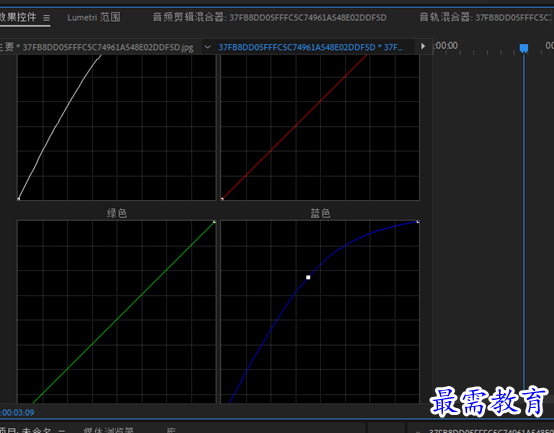This screenshot has height=433, width=554.
Task: Select the 效果控件 tab
Action: 18,17
